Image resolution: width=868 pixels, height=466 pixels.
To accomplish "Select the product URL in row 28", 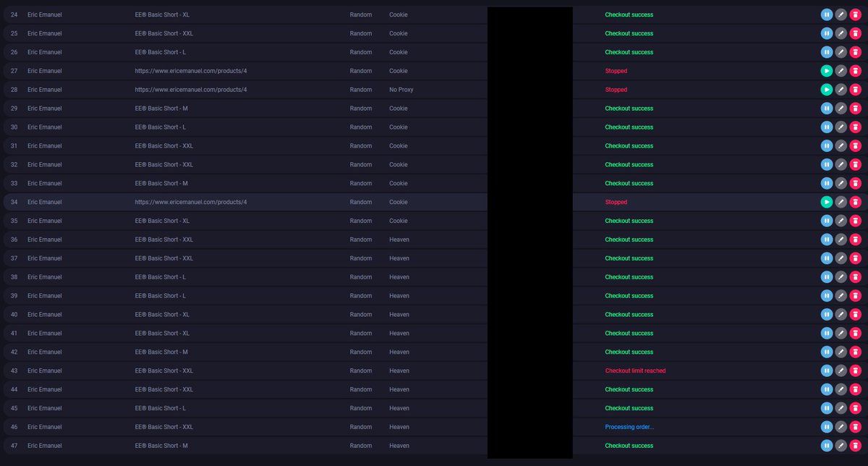I will click(x=191, y=90).
